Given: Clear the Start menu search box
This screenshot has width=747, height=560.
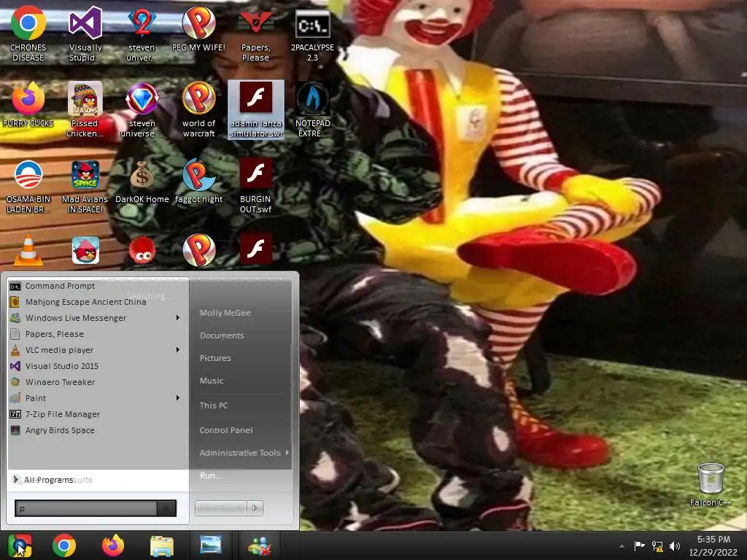Looking at the screenshot, I should 166,508.
